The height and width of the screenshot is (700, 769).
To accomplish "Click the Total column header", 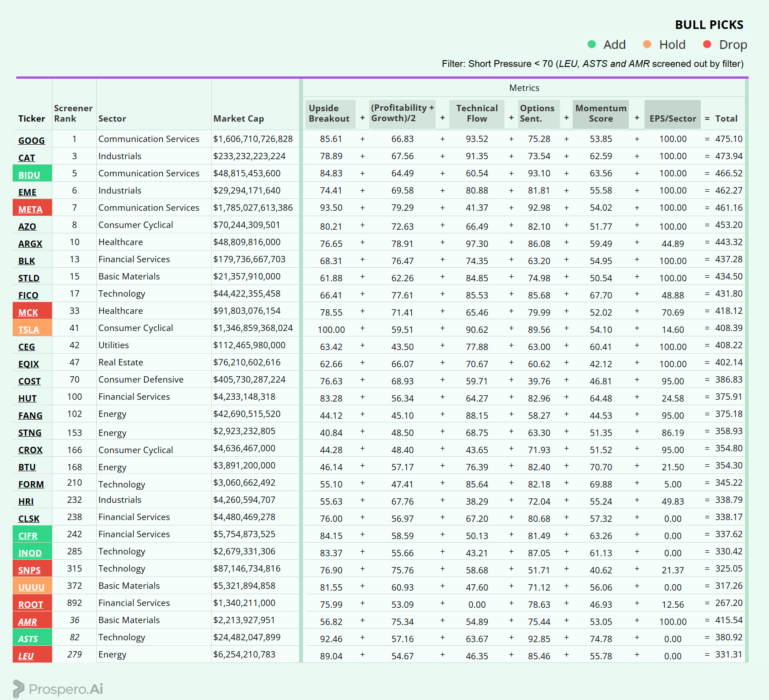I will (726, 118).
